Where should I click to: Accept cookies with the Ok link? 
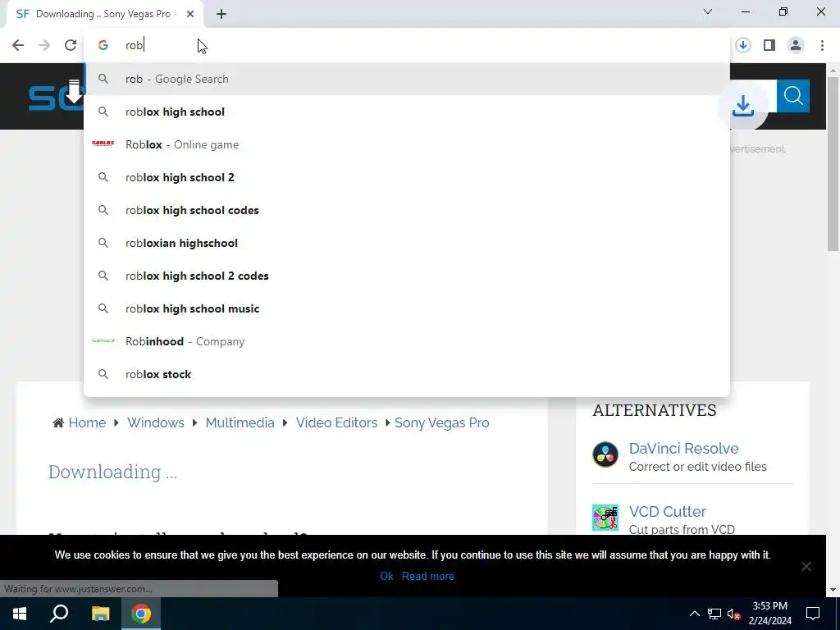click(x=386, y=576)
